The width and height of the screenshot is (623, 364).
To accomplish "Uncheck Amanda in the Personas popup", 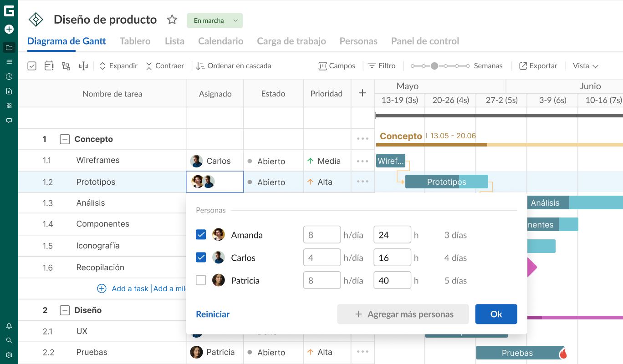I will (x=201, y=234).
